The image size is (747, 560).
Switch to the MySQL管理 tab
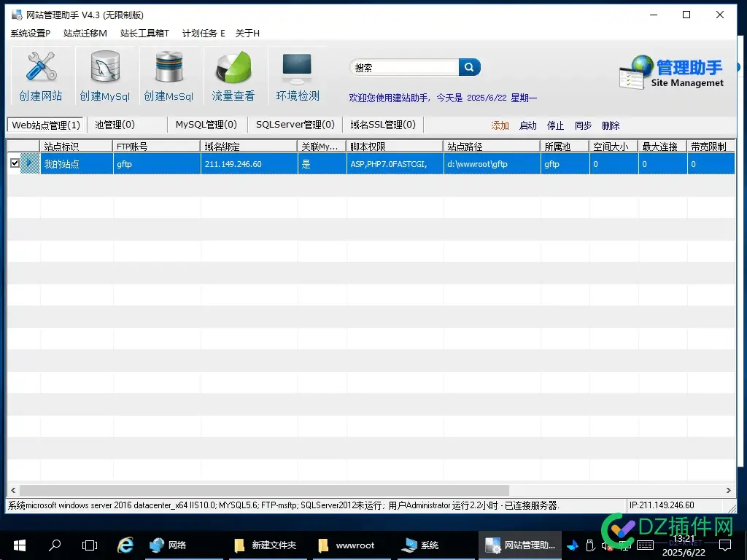coord(205,125)
